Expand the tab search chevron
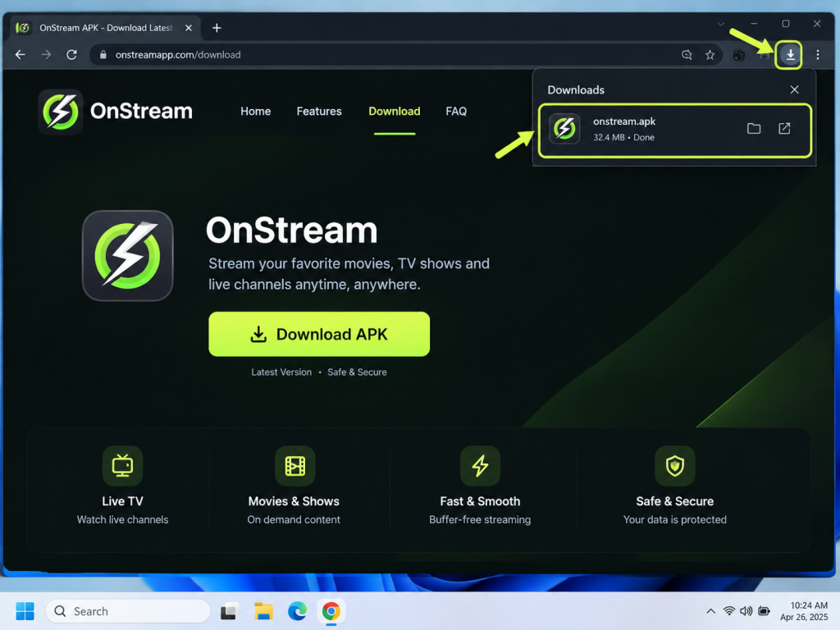840x630 pixels. pos(721,24)
